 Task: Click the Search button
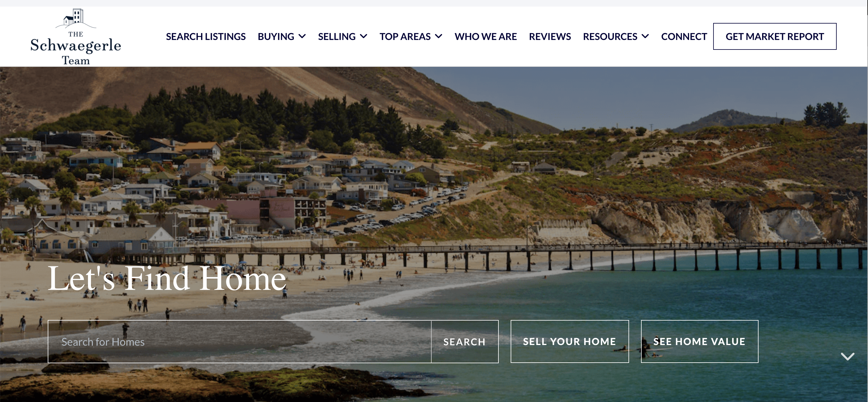click(x=465, y=342)
